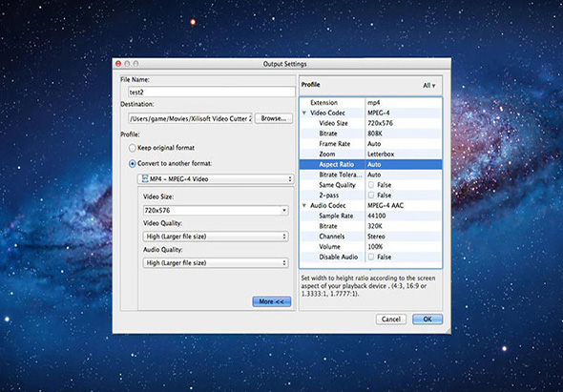Select the Sample Rate row
Viewport: 563px width, 392px height.
coord(370,216)
